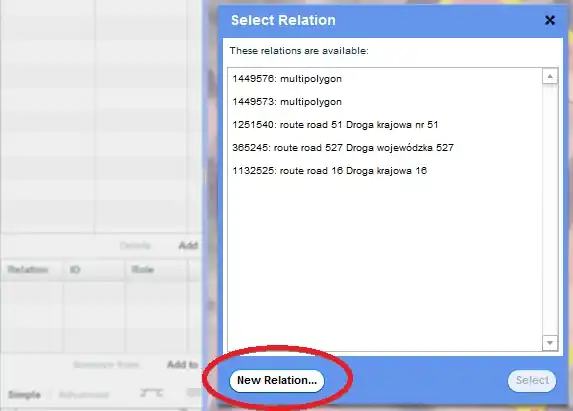Screen dimensions: 573x411
Task: Click the scrollbar up arrow in relations list
Action: tap(550, 76)
